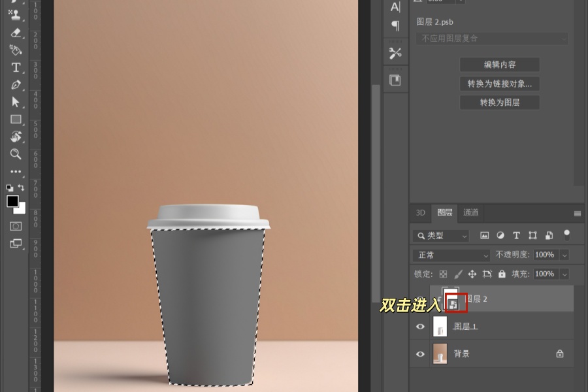Open the Layers panel menu
Viewport: 588px width, 392px height.
[578, 214]
